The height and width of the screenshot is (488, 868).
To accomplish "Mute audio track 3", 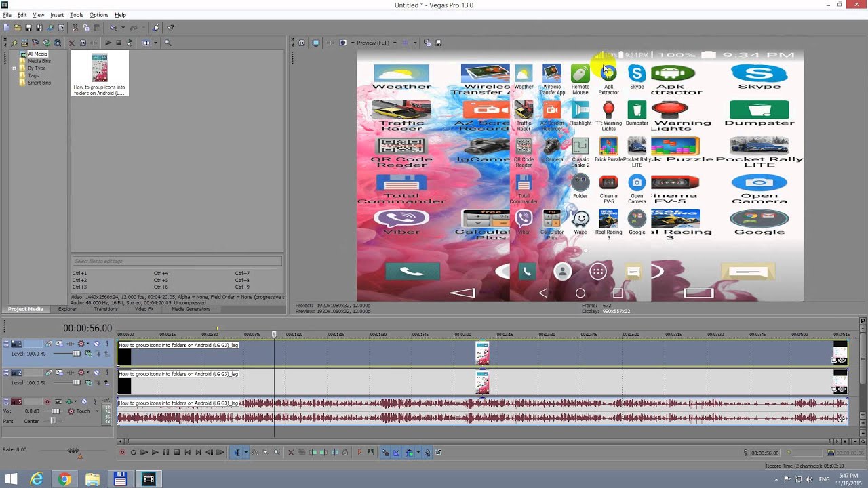I will click(84, 401).
